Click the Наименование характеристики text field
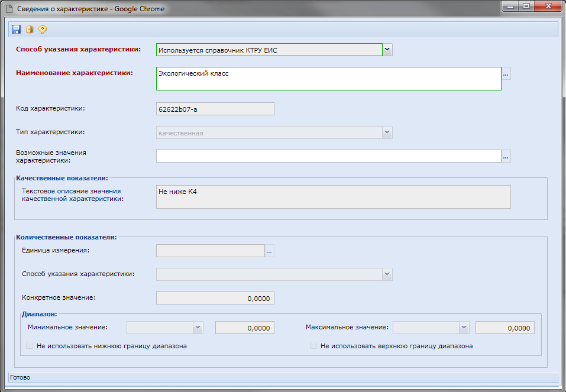The width and height of the screenshot is (566, 392). [328, 78]
